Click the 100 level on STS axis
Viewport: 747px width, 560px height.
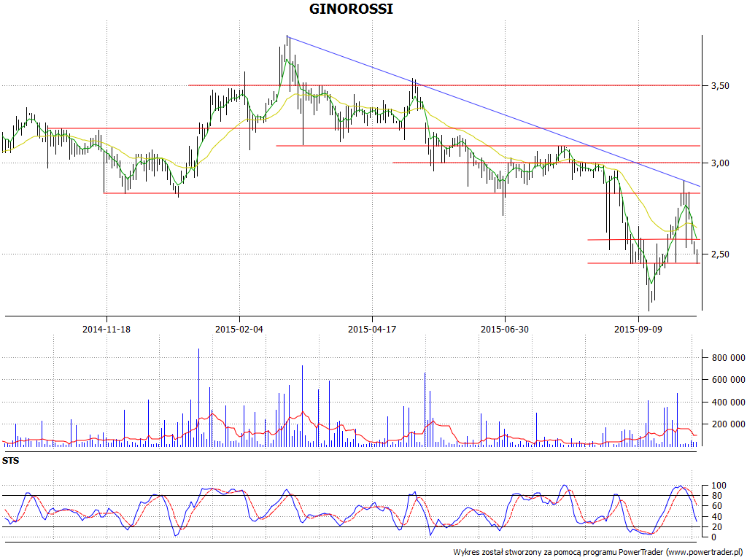coord(719,486)
